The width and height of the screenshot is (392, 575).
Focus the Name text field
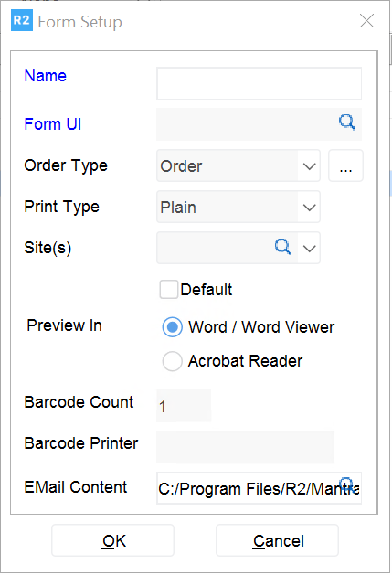(x=259, y=83)
